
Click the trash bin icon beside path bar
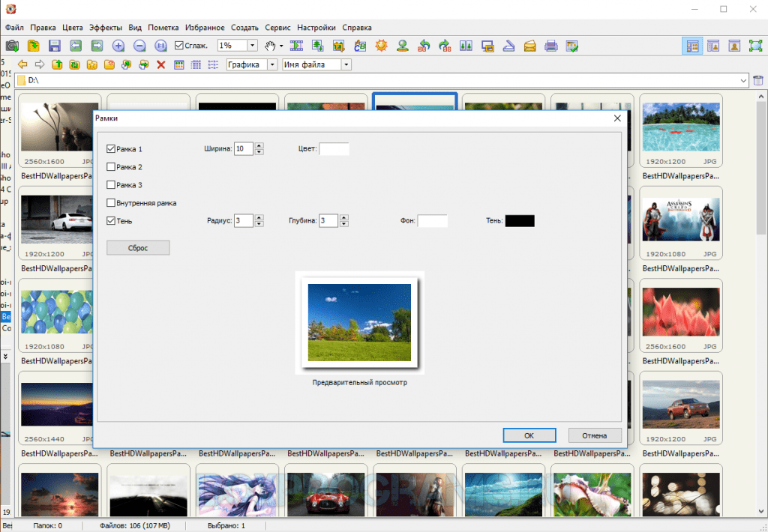point(757,80)
